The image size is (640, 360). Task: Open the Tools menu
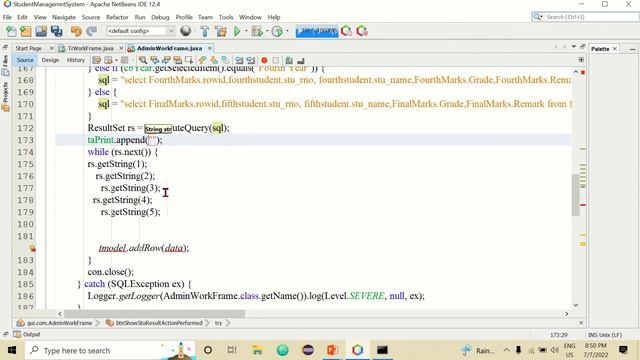click(226, 17)
